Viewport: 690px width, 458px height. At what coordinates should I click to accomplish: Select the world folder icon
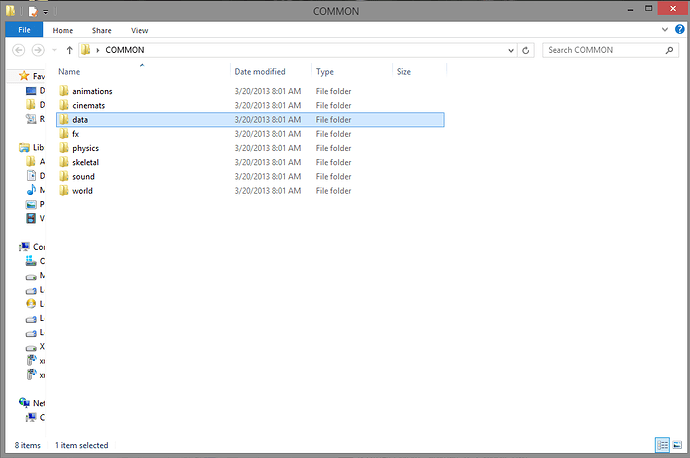(x=64, y=190)
